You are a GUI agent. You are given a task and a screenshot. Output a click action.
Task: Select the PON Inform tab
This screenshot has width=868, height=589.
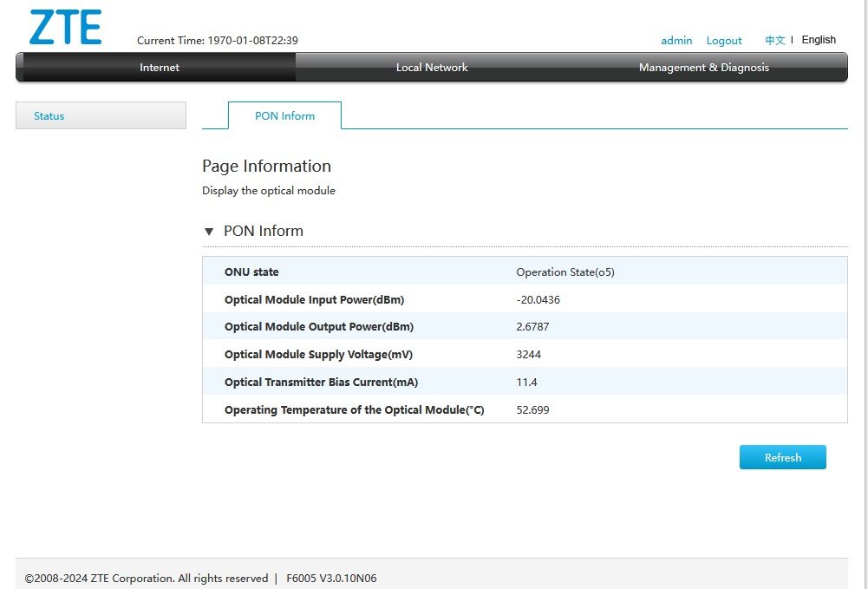coord(284,116)
